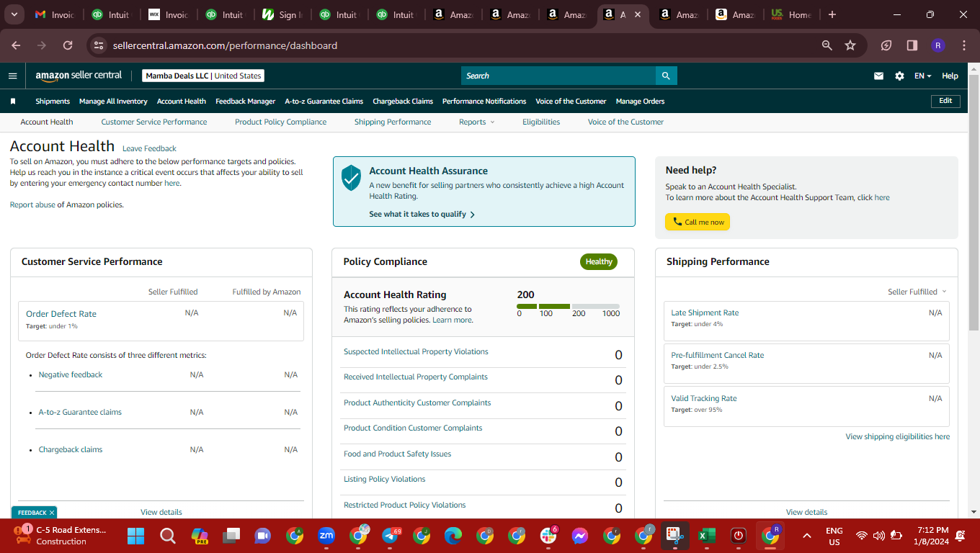Open Performance Notifications
This screenshot has height=553, width=980.
point(484,102)
